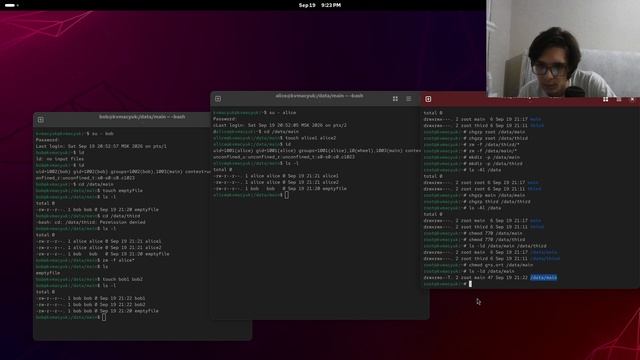Show tab overview grid in alice's terminal
Viewport: 640px width, 360px height.
click(x=395, y=99)
